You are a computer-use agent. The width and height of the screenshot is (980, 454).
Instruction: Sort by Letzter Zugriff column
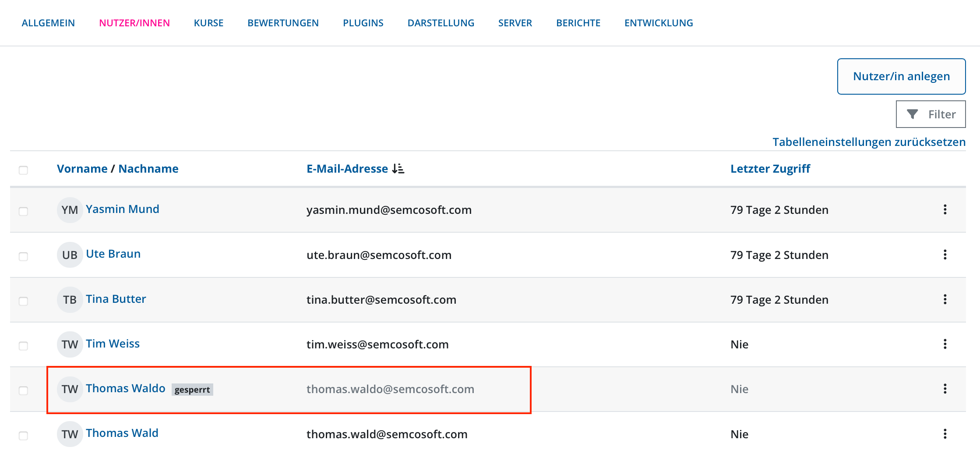click(770, 168)
